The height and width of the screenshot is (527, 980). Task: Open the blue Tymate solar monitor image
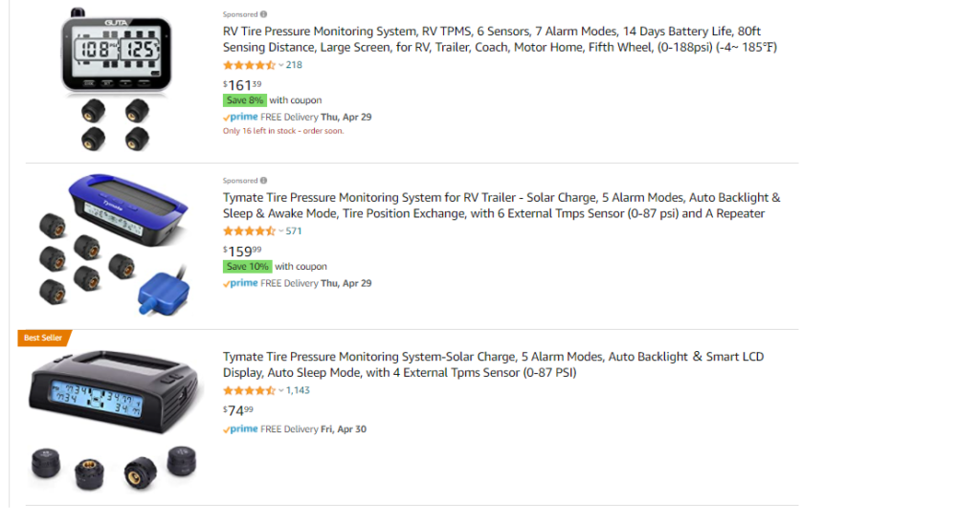(114, 245)
